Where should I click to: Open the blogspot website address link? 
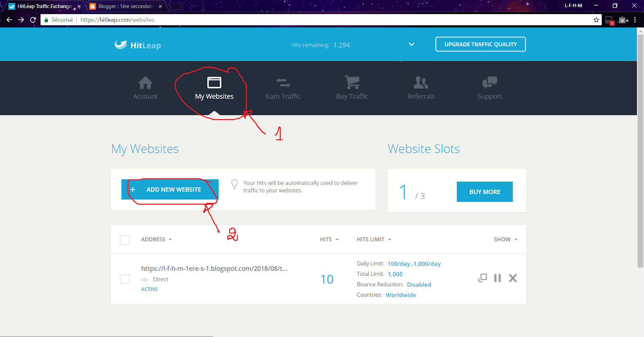click(x=214, y=269)
